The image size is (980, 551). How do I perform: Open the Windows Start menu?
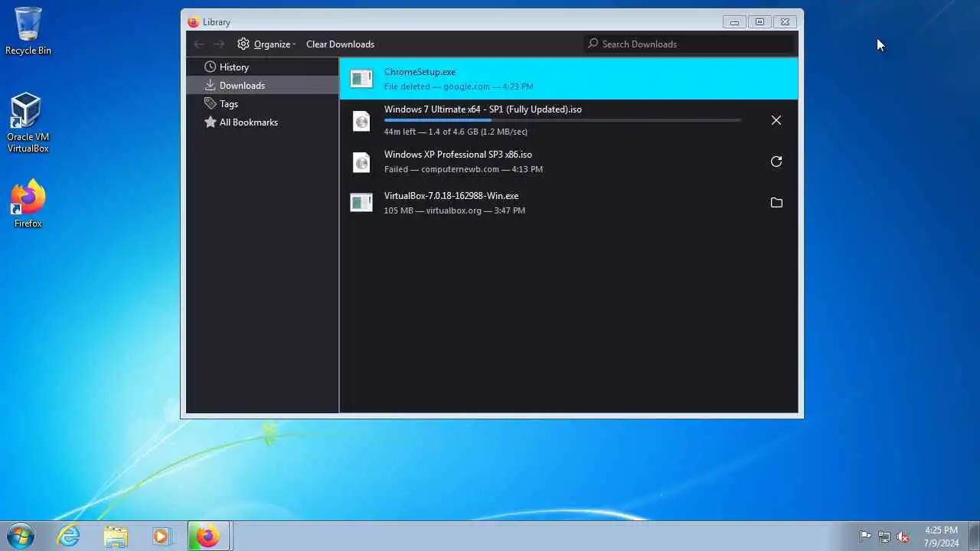tap(21, 536)
